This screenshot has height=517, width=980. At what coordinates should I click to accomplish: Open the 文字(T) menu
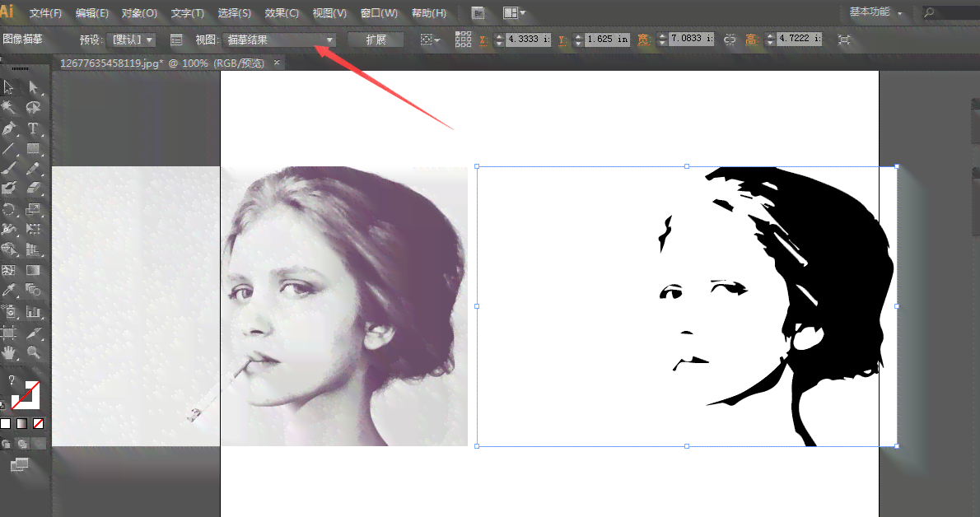coord(188,12)
